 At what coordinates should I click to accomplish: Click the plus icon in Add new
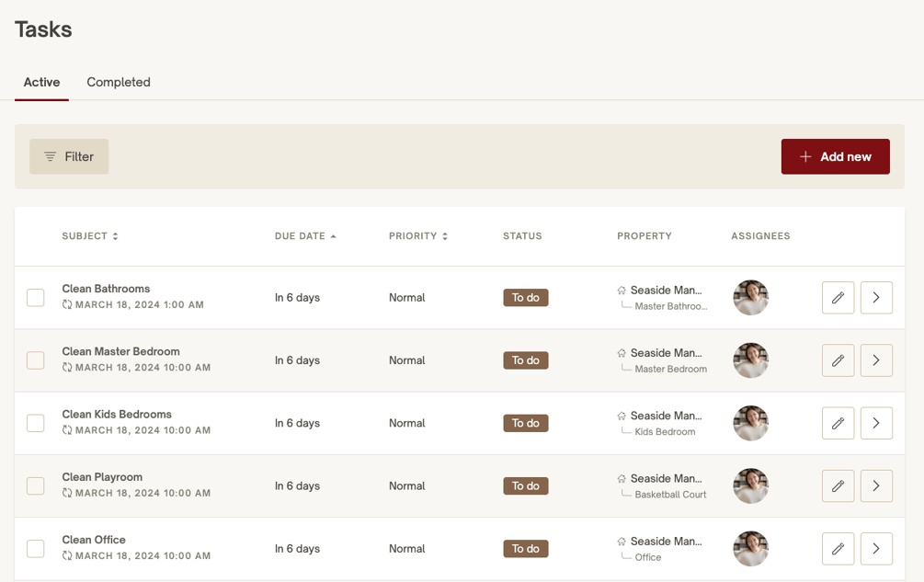pos(805,156)
